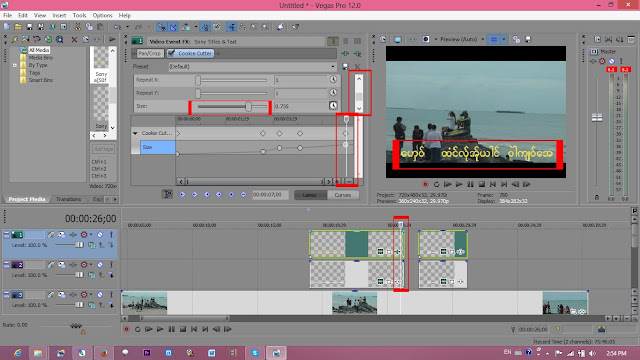Click the Undo arrow icon in toolbar
The image size is (640, 360).
[118, 27]
